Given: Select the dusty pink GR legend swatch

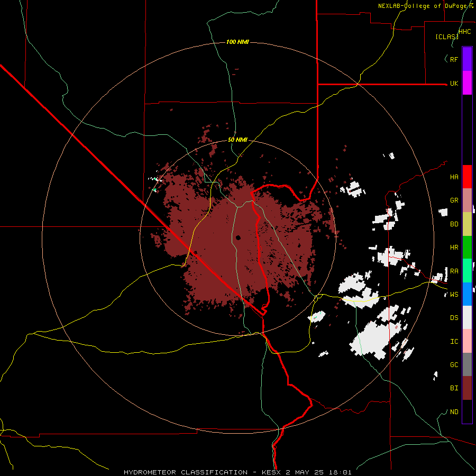Looking at the screenshot, I should point(467,200).
